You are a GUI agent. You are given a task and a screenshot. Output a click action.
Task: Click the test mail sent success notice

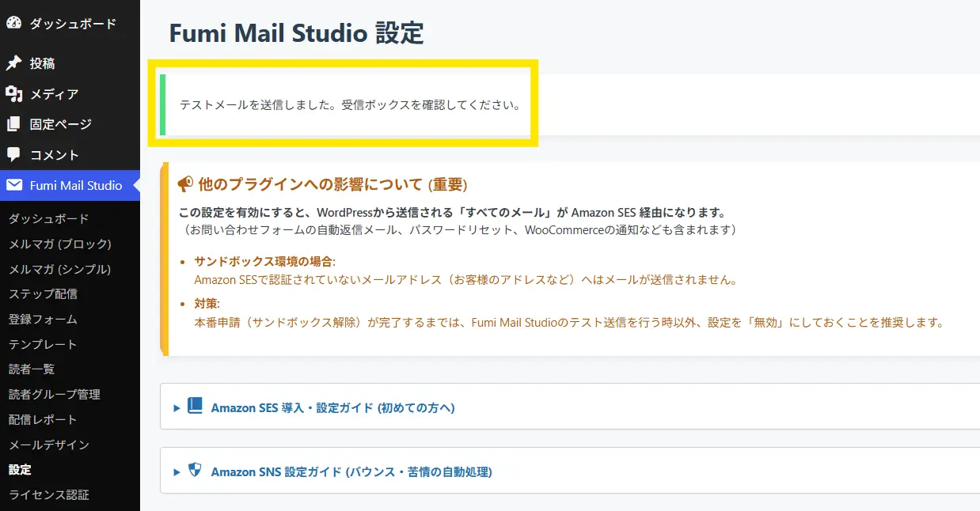[349, 105]
